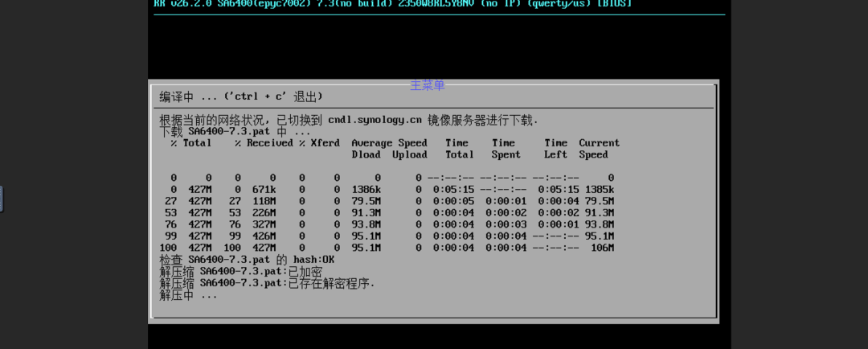Click the 编译中 'ctrl + c' 退出 message
Screen dimensions: 868x349
241,96
